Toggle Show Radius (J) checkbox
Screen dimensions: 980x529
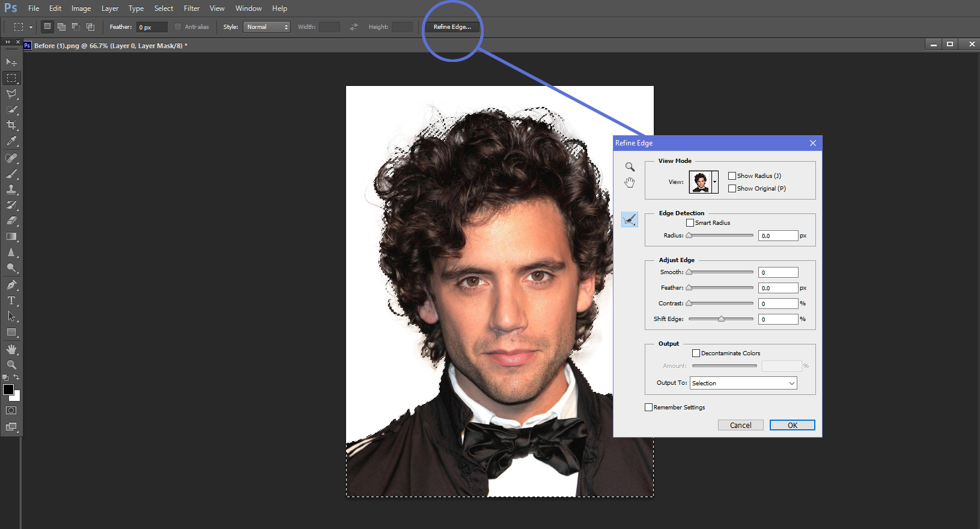(x=732, y=176)
